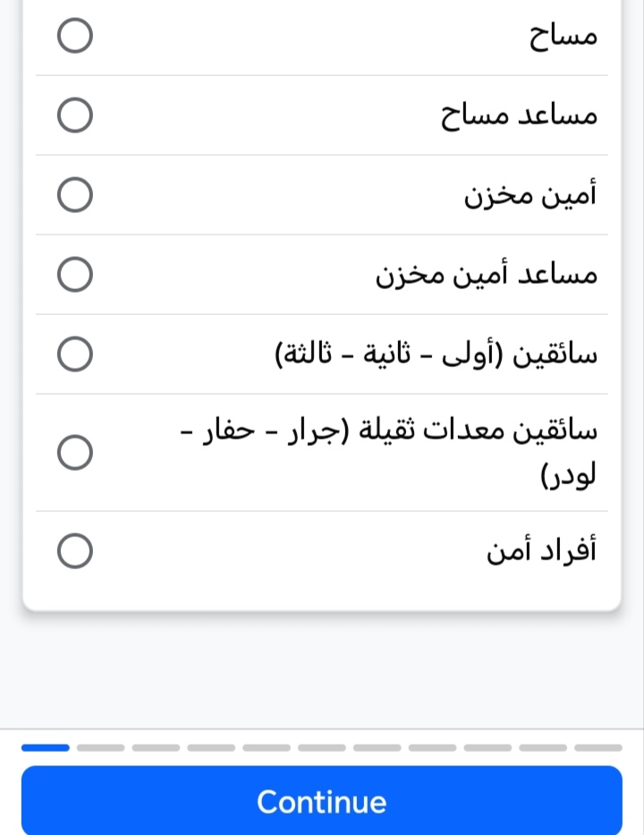Select the radio button for مساح

click(x=75, y=36)
